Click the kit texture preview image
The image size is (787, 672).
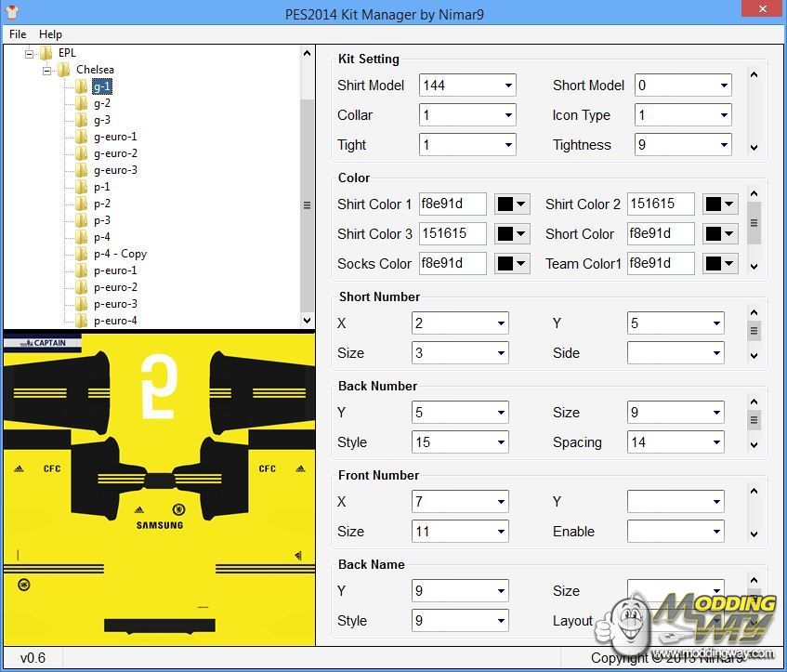pos(158,488)
